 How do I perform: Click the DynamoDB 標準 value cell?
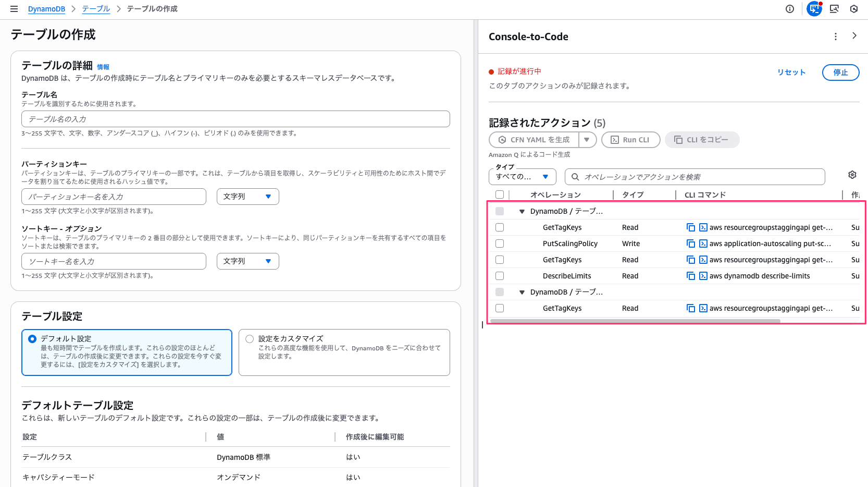tap(243, 457)
